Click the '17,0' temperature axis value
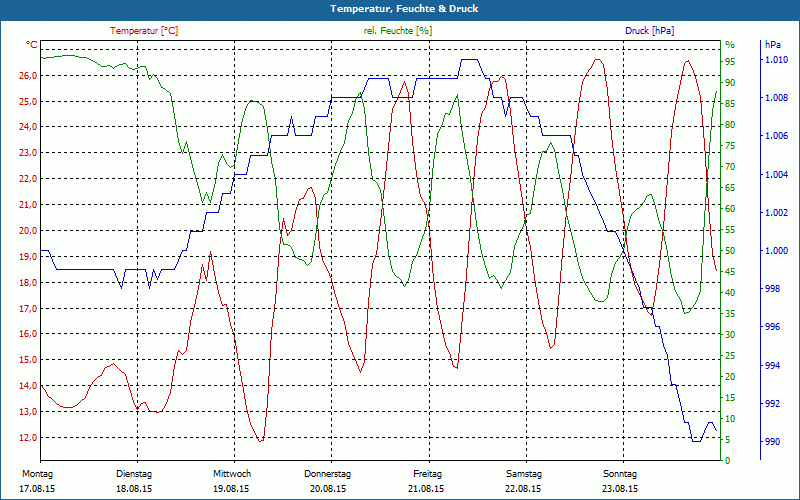Viewport: 800px width, 500px height. [28, 309]
